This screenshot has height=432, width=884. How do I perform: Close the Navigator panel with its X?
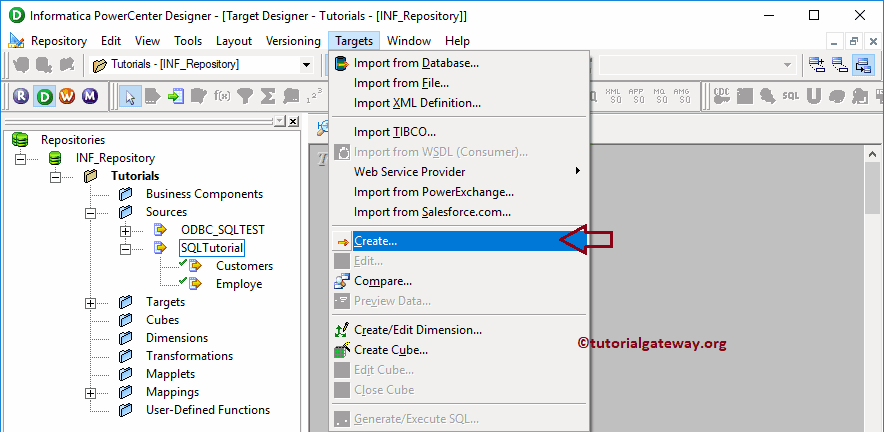[x=293, y=121]
